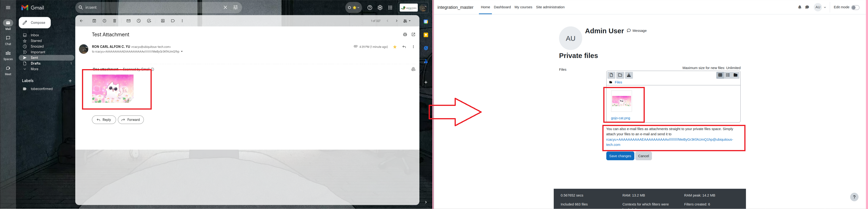The width and height of the screenshot is (868, 209).
Task: Open the toolbar More options kebab menu
Action: [x=182, y=21]
